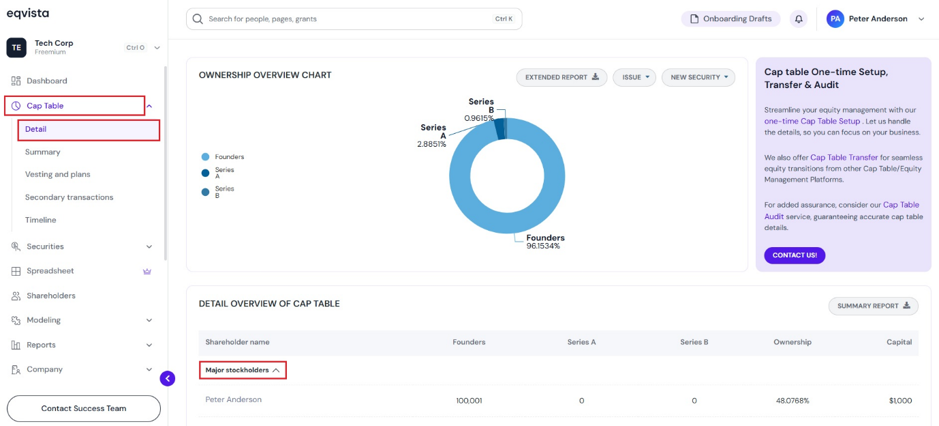Click the TE company avatar
The width and height of the screenshot is (939, 426).
click(16, 47)
